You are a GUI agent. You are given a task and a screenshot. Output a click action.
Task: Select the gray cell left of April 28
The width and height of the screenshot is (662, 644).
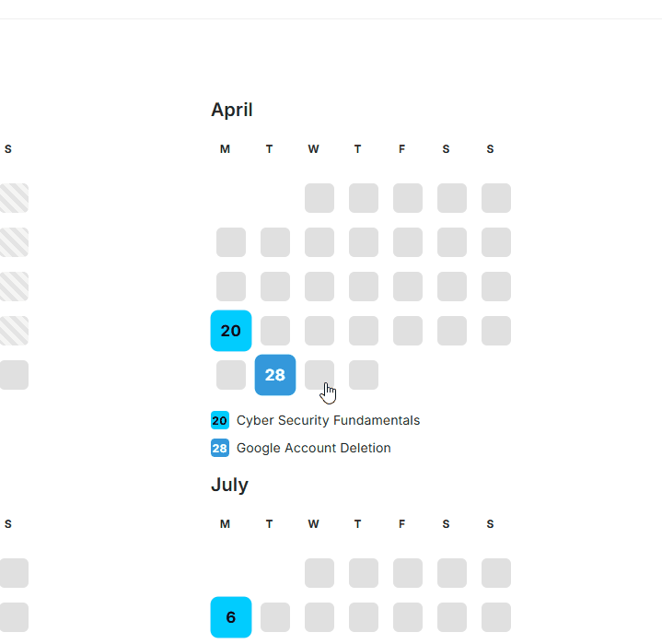point(231,375)
